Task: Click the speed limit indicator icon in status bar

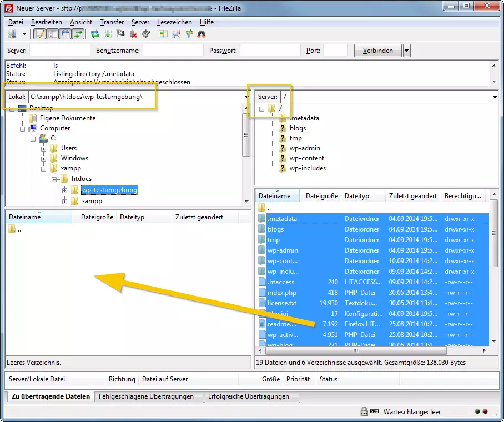Action: [x=375, y=411]
